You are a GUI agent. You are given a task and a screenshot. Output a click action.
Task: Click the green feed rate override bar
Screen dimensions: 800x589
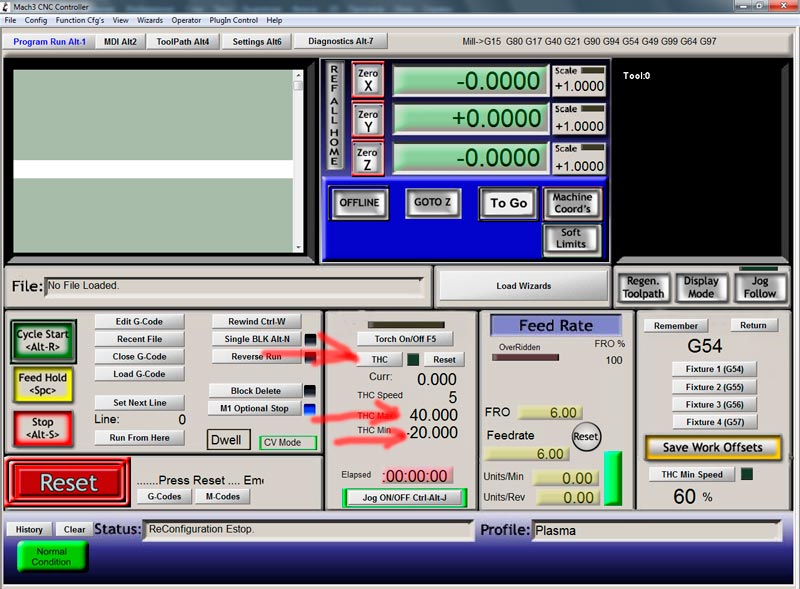(613, 478)
